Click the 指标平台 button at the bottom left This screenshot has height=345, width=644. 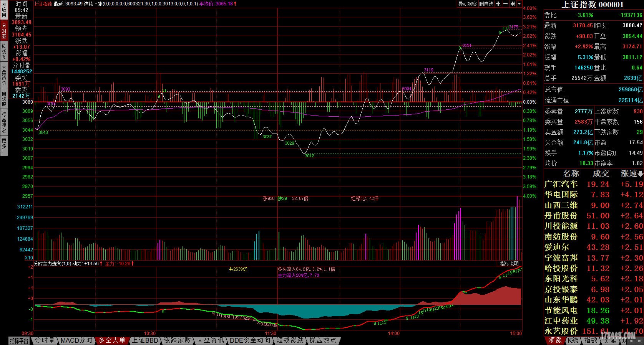point(19,340)
